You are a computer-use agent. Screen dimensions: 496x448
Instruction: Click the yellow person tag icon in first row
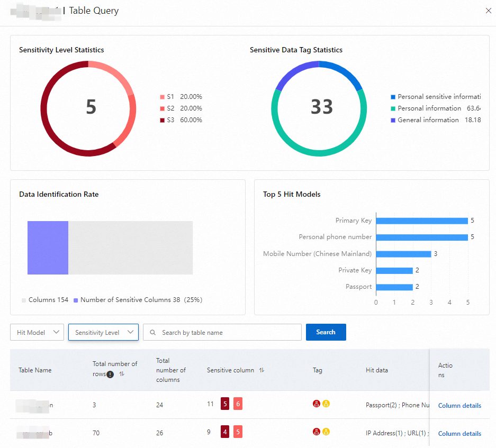(326, 404)
